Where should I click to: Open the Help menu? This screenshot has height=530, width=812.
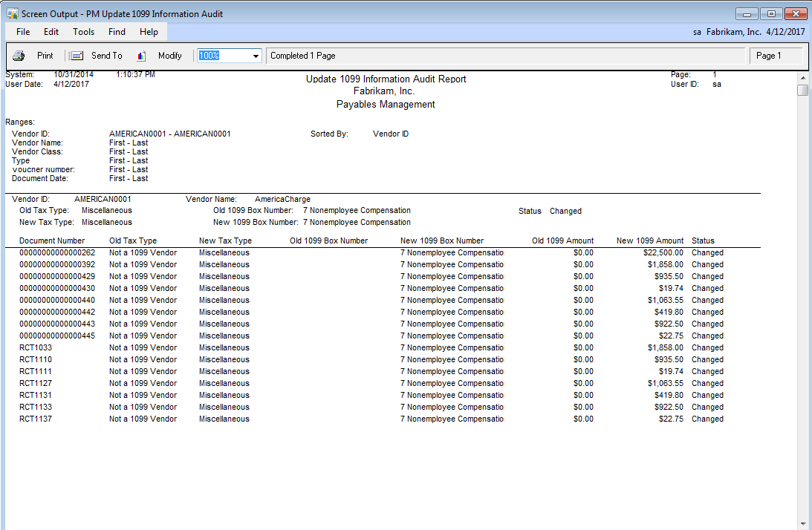149,32
